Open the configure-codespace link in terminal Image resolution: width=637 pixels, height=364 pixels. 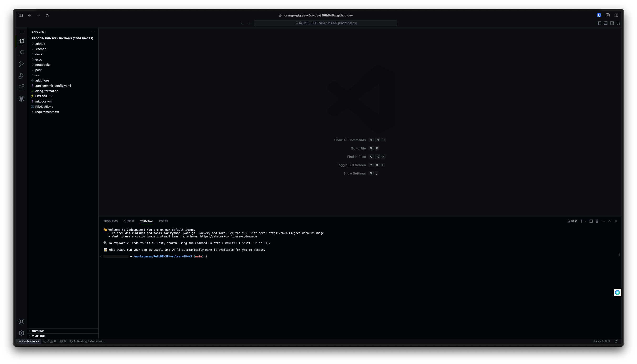point(228,236)
